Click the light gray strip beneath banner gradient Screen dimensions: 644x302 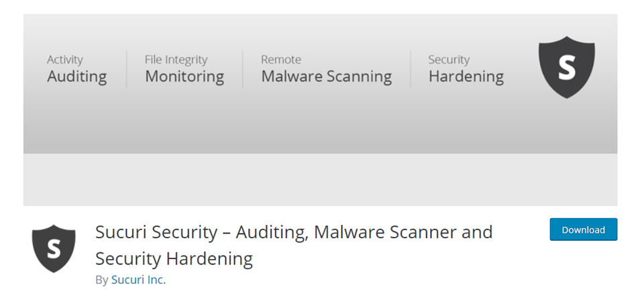click(320, 180)
